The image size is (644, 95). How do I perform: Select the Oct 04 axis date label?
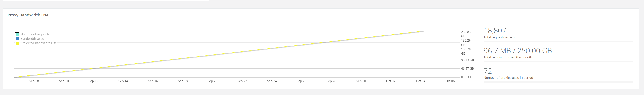tap(421, 81)
